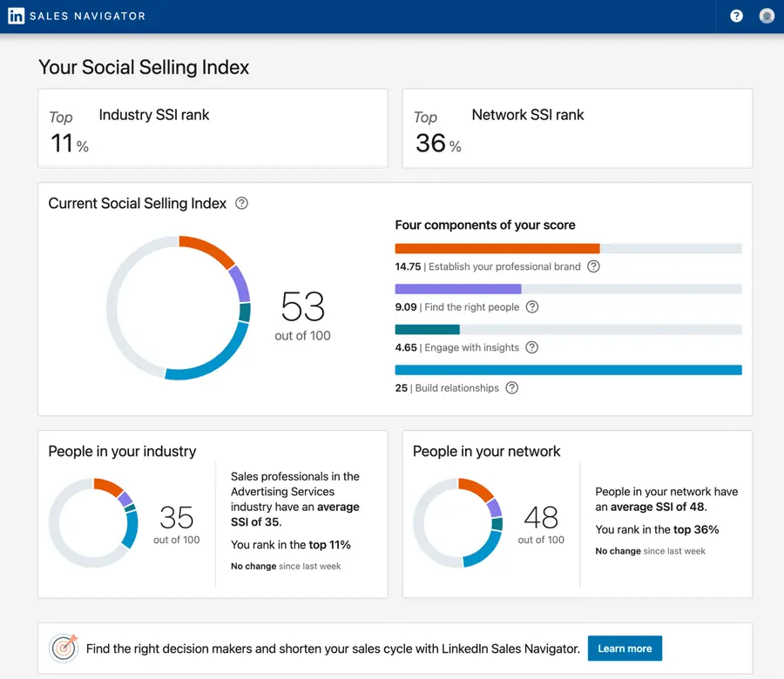The image size is (784, 679).
Task: Open the help question mark in the header
Action: coord(736,16)
